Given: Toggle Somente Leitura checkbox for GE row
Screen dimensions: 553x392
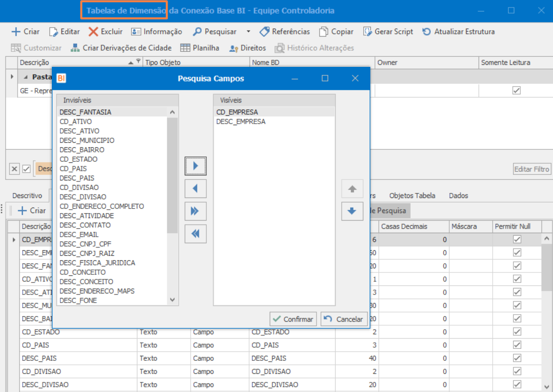Looking at the screenshot, I should click(x=516, y=90).
